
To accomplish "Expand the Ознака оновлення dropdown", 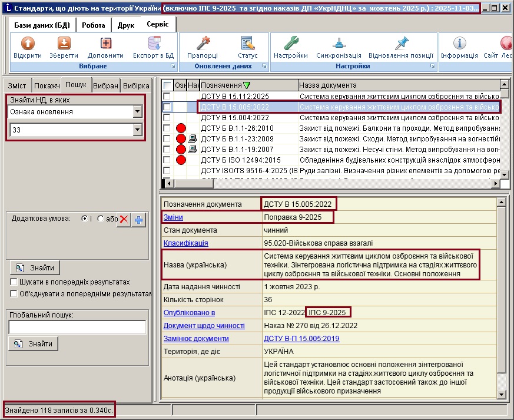I will [137, 112].
